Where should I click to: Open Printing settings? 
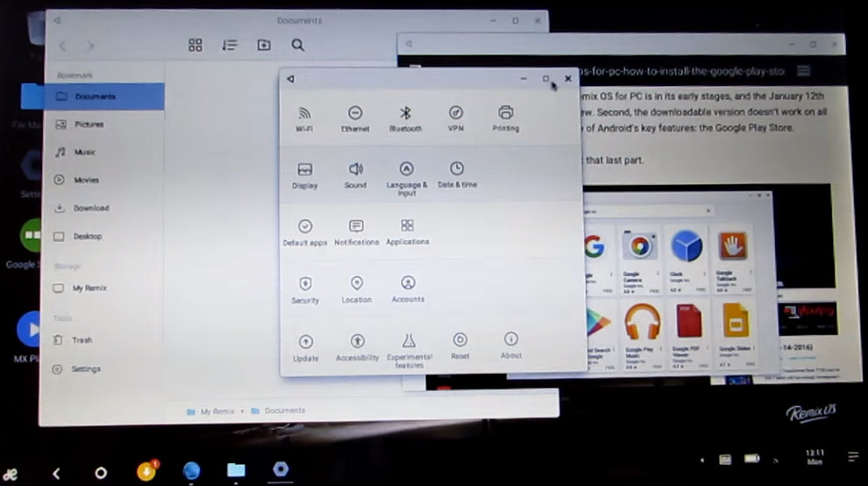pos(505,118)
